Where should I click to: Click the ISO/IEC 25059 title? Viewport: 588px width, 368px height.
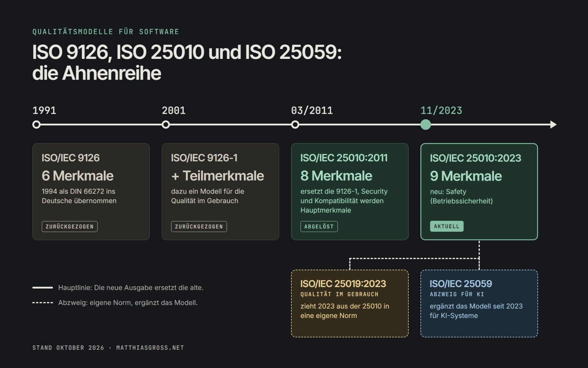[461, 284]
